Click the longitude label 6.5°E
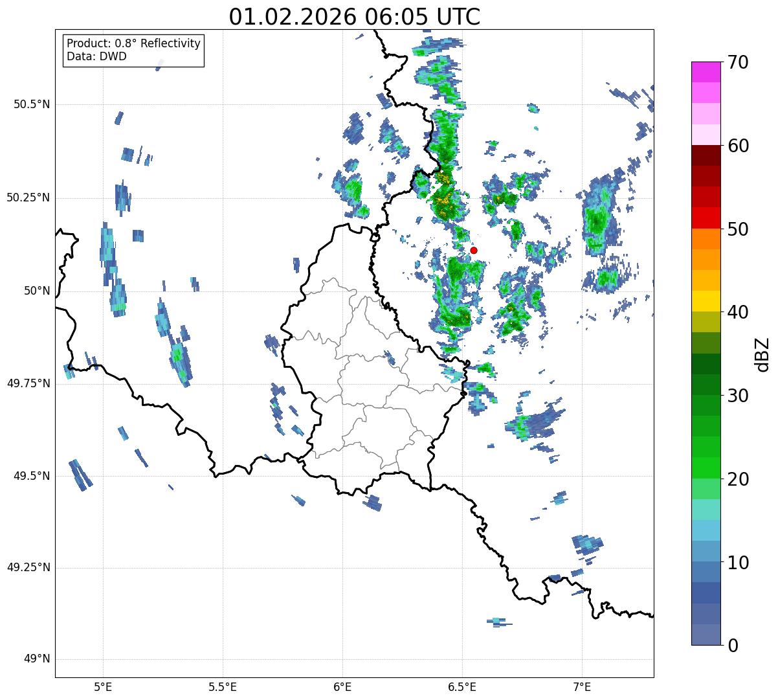 click(462, 686)
